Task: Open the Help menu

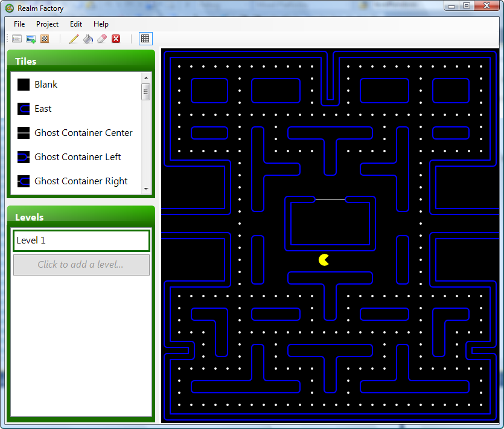Action: [101, 24]
